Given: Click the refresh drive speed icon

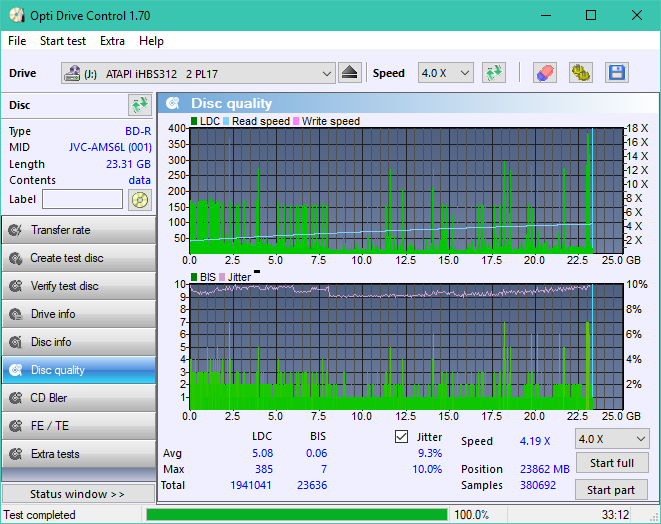Looking at the screenshot, I should pos(494,73).
